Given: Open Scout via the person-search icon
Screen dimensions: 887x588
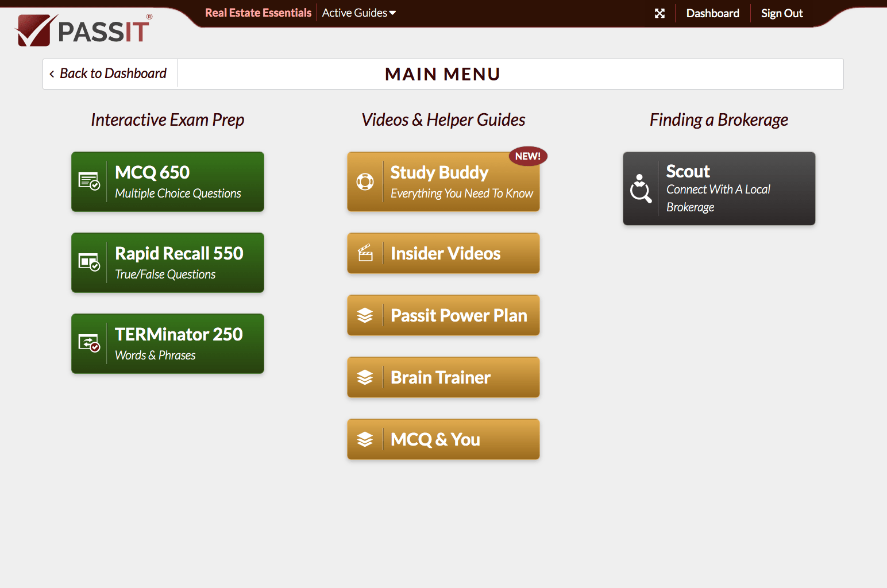Looking at the screenshot, I should pyautogui.click(x=641, y=188).
